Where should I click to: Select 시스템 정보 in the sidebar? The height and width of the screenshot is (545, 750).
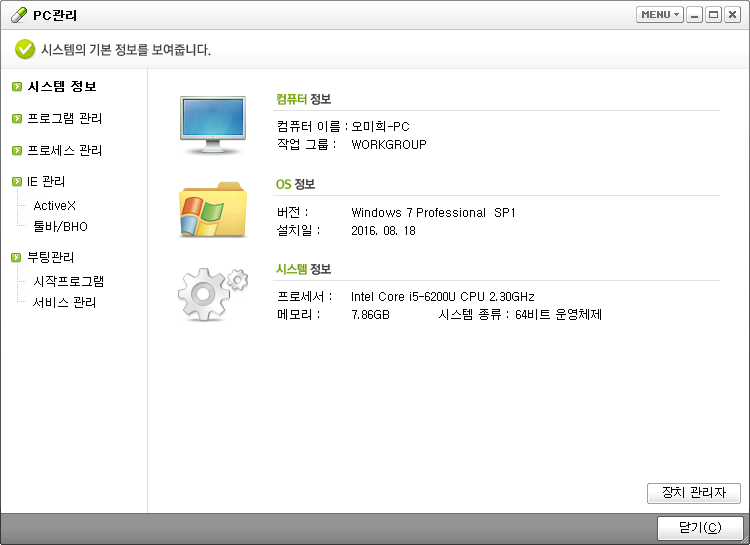(x=62, y=87)
